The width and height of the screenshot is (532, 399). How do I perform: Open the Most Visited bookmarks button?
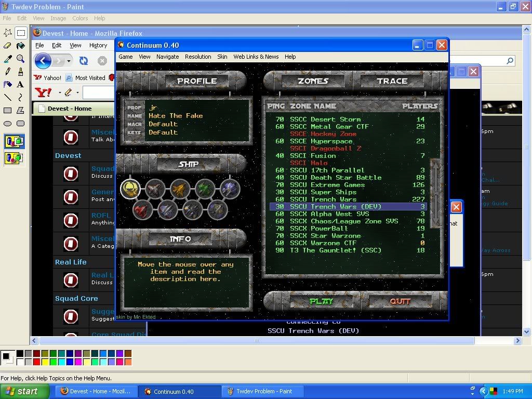[x=86, y=78]
